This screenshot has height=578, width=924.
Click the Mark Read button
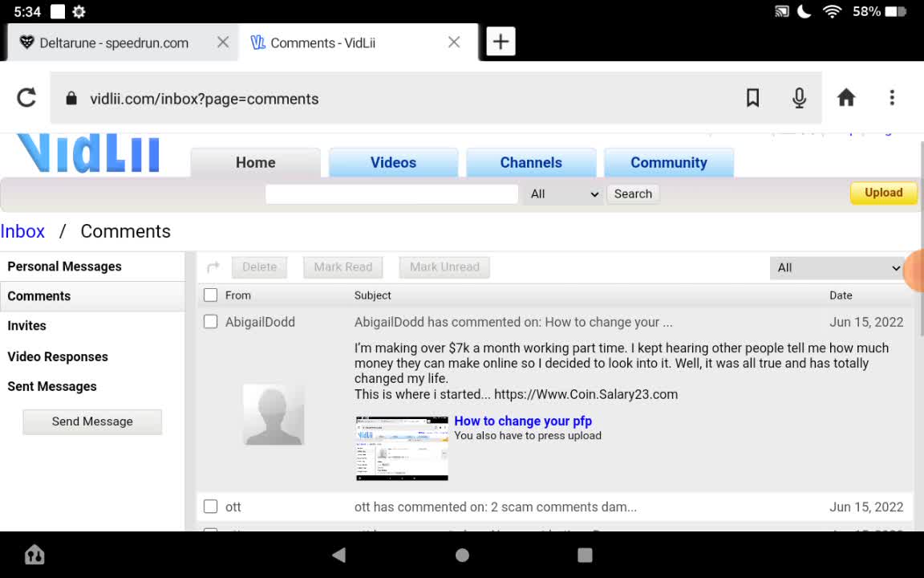[x=343, y=267]
